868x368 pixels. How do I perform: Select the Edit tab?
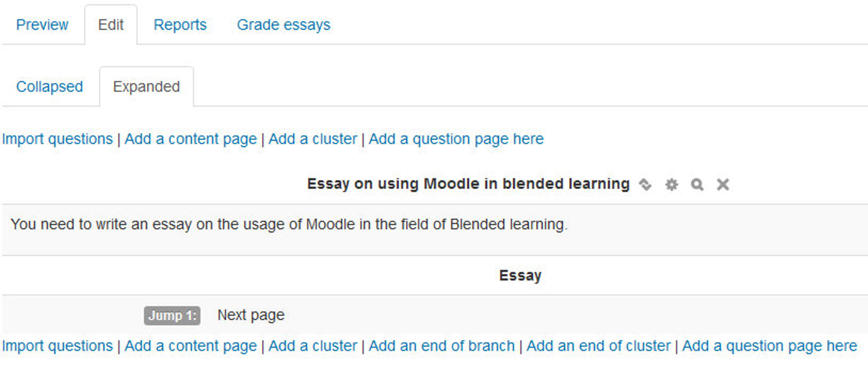click(x=110, y=25)
